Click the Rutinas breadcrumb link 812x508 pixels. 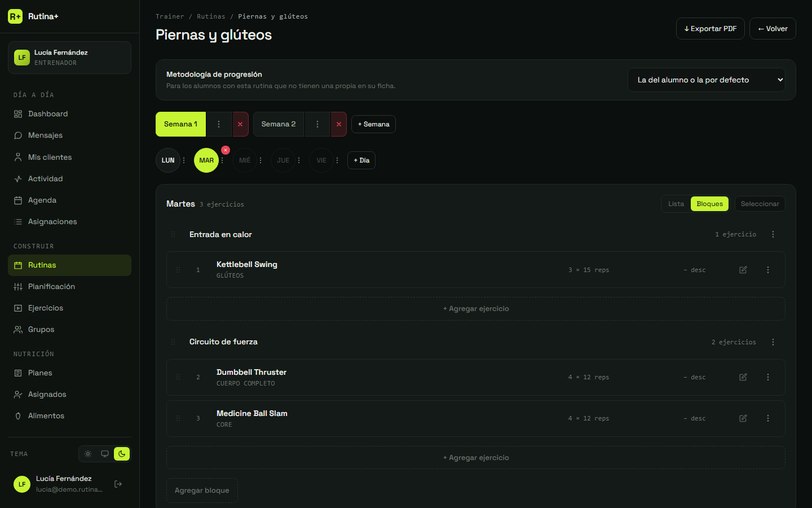tap(211, 16)
